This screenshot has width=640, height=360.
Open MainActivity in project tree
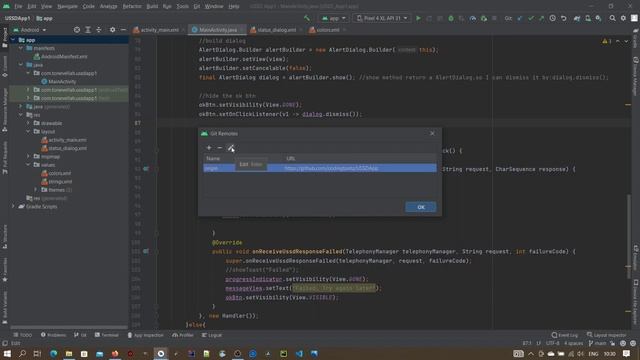coord(62,82)
